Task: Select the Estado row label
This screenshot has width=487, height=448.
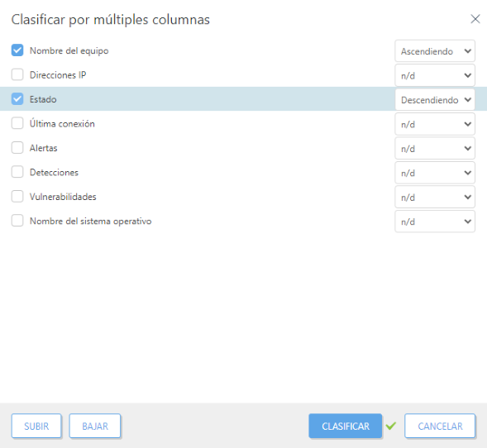Action: [43, 99]
